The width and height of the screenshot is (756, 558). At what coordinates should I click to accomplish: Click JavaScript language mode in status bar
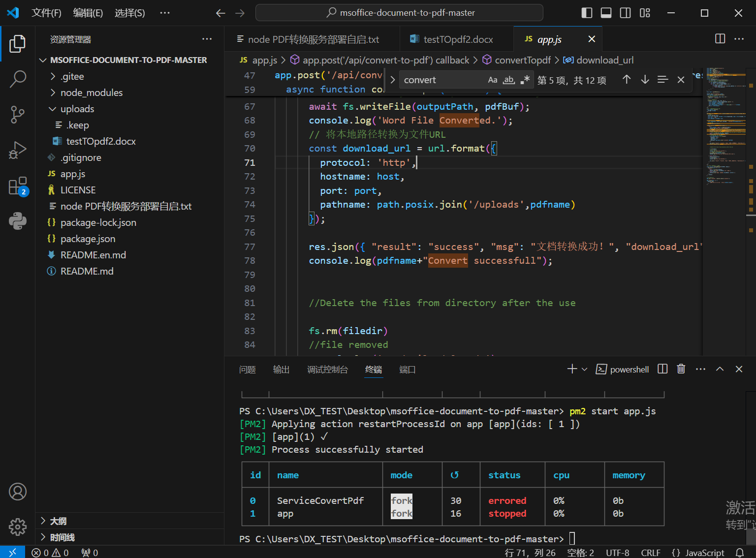[x=704, y=553]
